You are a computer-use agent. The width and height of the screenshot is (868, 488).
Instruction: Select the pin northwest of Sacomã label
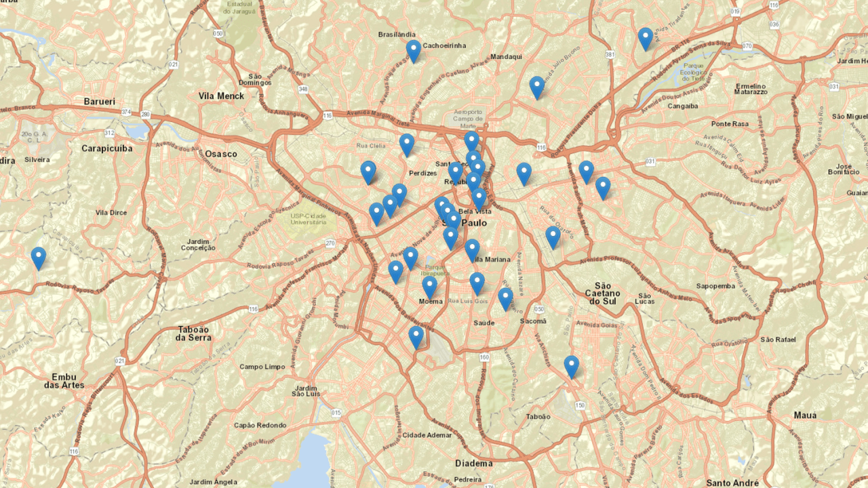pyautogui.click(x=505, y=300)
